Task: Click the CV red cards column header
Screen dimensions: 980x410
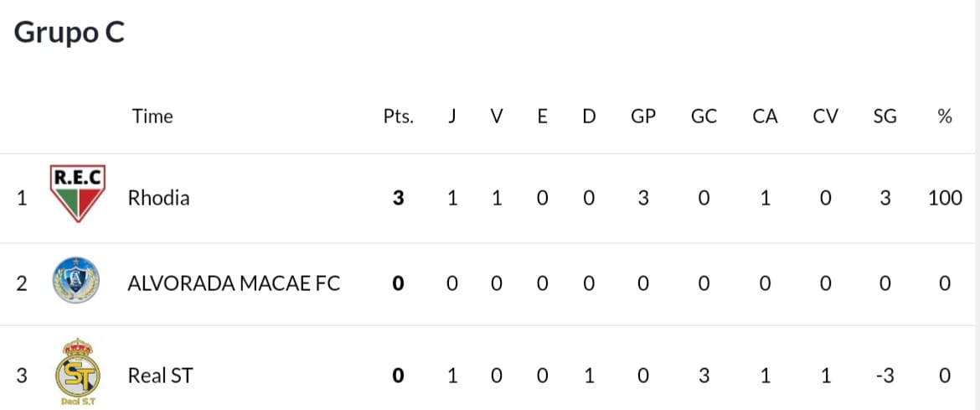Action: (826, 117)
